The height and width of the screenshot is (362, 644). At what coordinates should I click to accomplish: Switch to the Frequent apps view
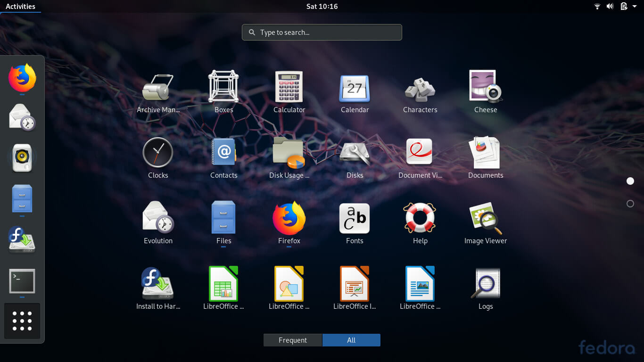(x=292, y=340)
